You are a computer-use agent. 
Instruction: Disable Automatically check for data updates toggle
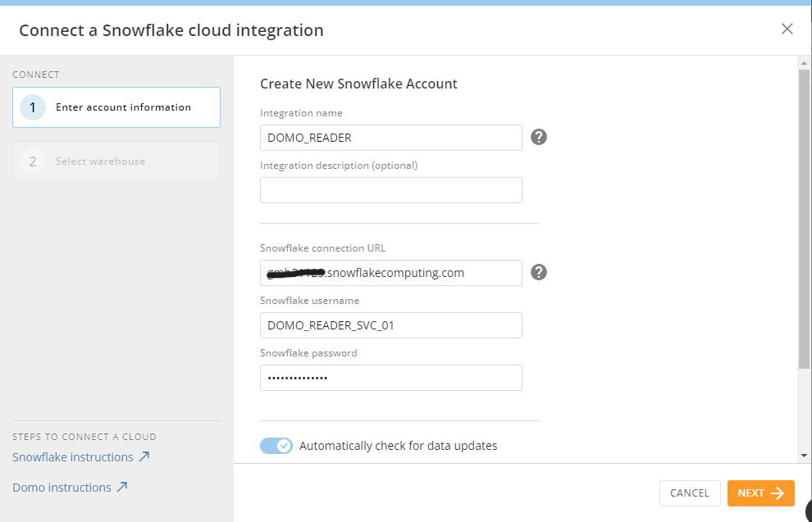[x=276, y=446]
